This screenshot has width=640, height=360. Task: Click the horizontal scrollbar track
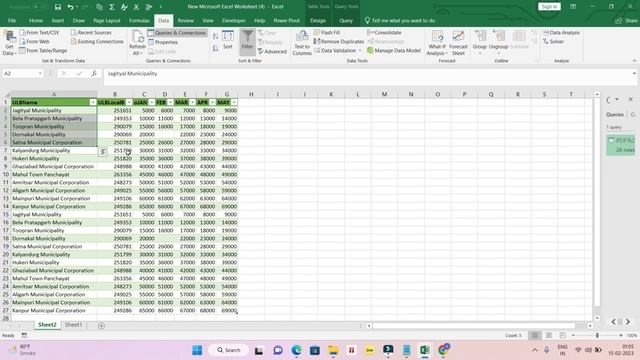click(x=480, y=325)
